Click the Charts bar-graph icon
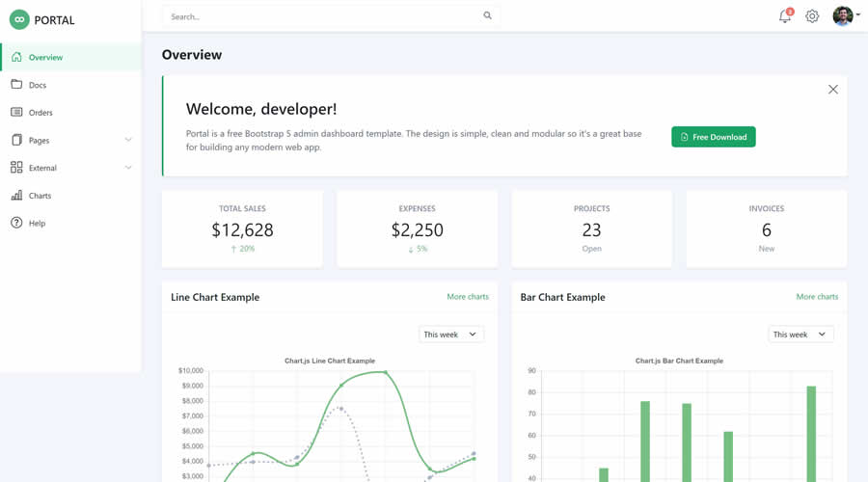 pyautogui.click(x=16, y=195)
